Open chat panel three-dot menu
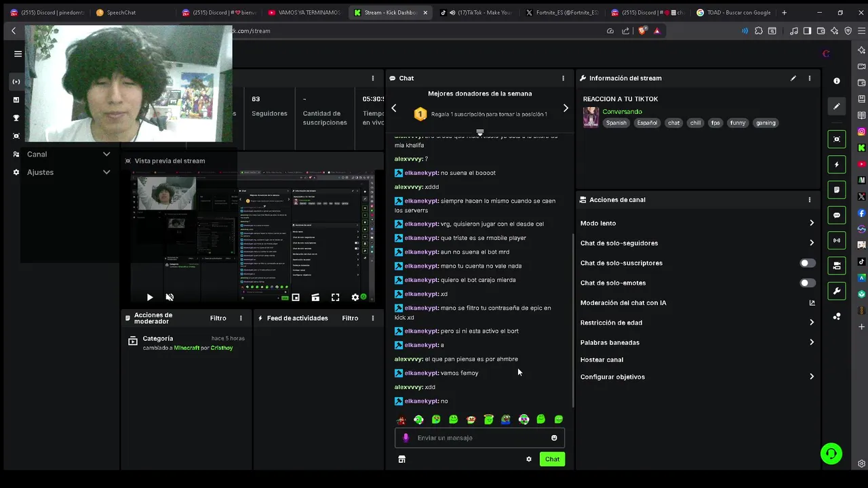868x488 pixels. [x=563, y=78]
